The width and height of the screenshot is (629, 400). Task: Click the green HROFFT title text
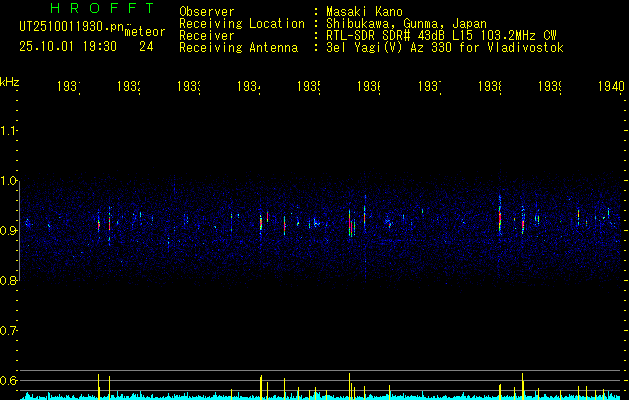tap(103, 8)
